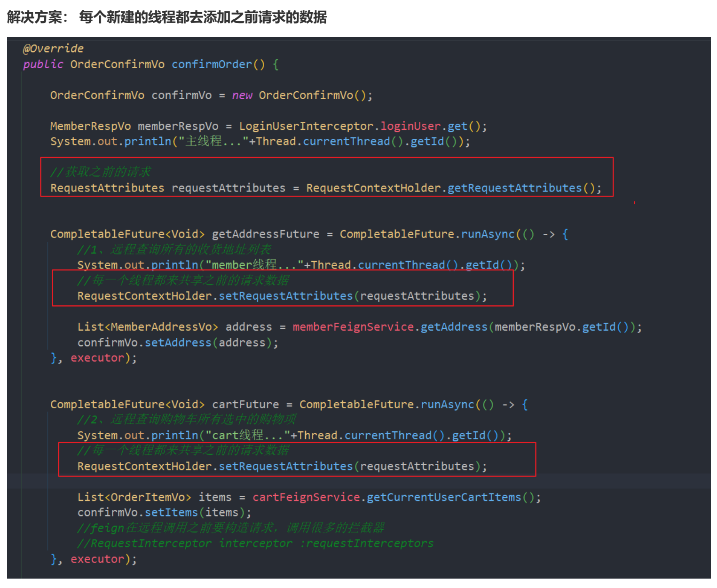Click runAsync on the getAddressFuture line

click(488, 234)
